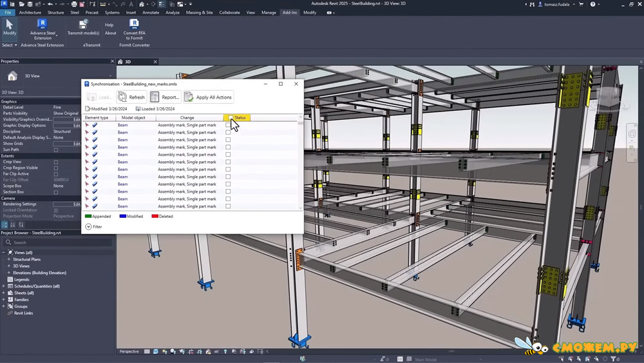Open the Select dropdown under Modify
Screen dimensions: 644x363
pyautogui.click(x=10, y=45)
